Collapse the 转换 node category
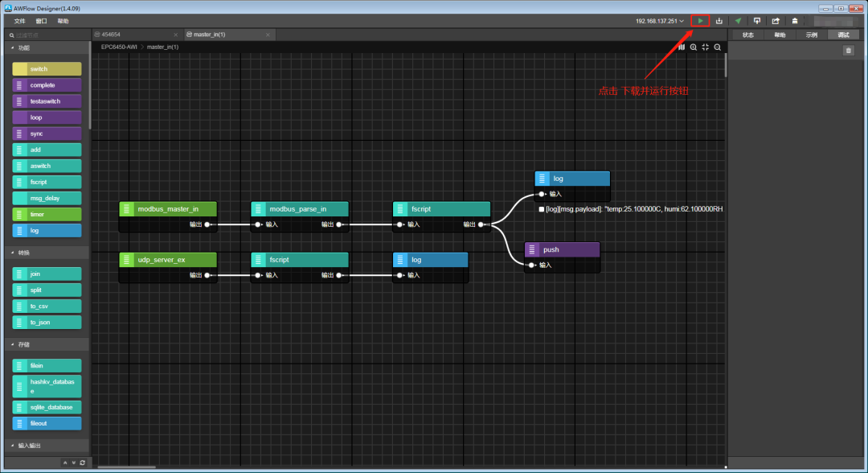The width and height of the screenshot is (868, 473). tap(12, 253)
